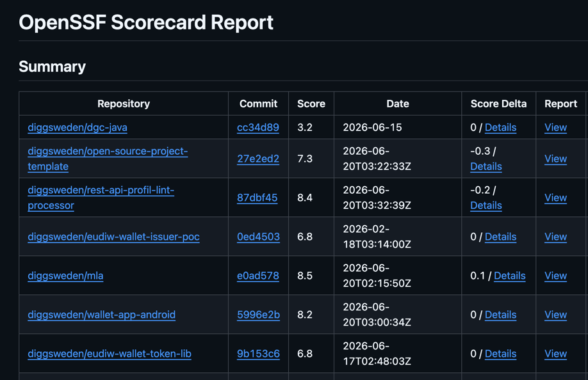
Task: Select the score delta value 0.1
Action: 477,276
